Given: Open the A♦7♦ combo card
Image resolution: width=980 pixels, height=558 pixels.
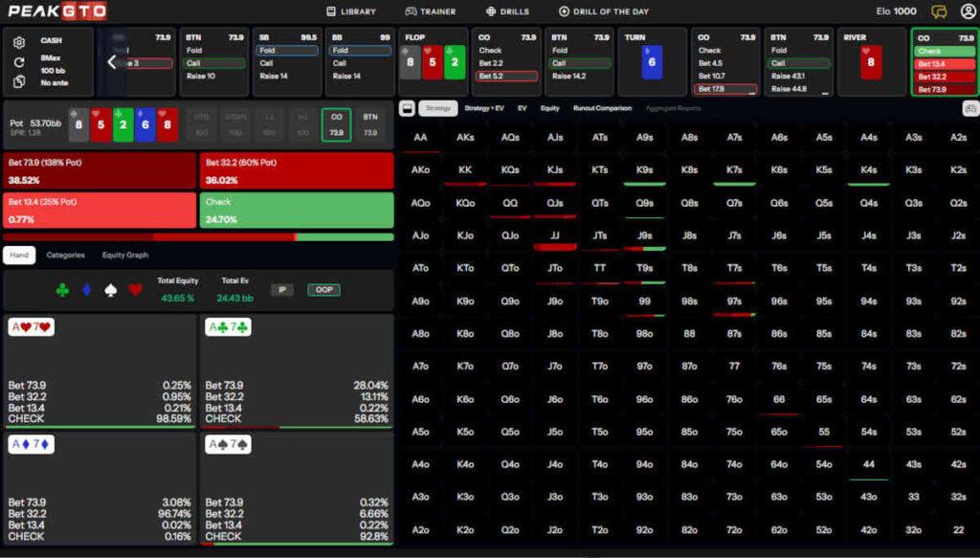Looking at the screenshot, I should [100, 489].
